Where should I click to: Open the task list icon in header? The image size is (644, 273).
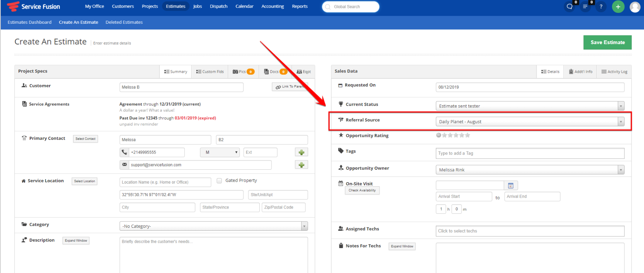pos(585,7)
